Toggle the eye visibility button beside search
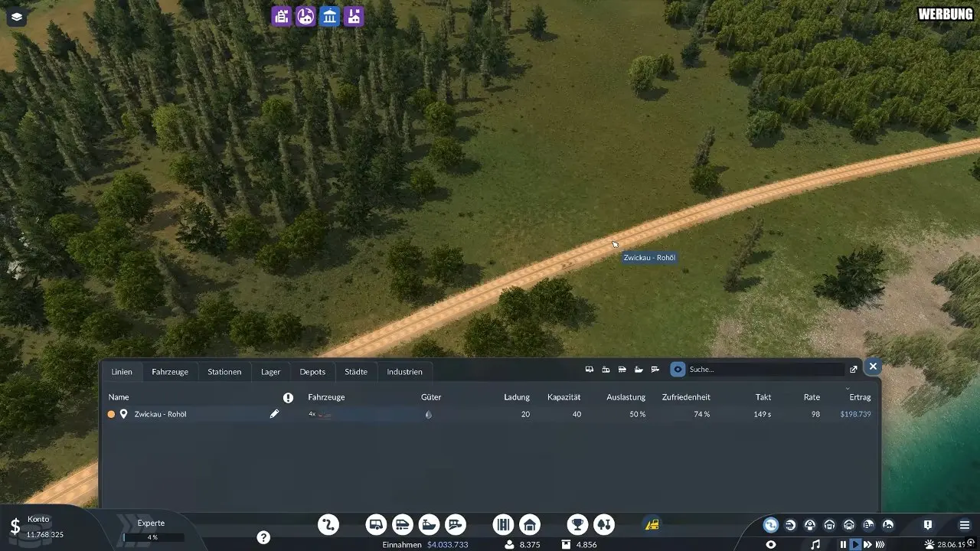 click(678, 370)
